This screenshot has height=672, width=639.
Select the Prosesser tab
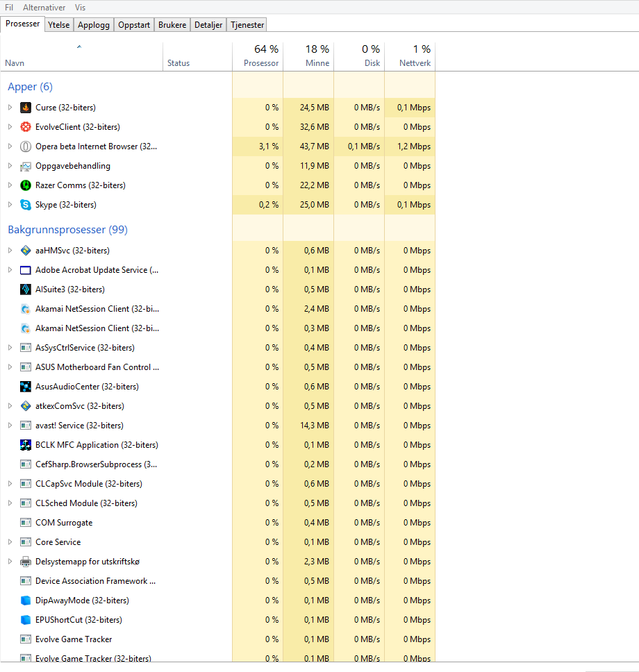tap(22, 24)
